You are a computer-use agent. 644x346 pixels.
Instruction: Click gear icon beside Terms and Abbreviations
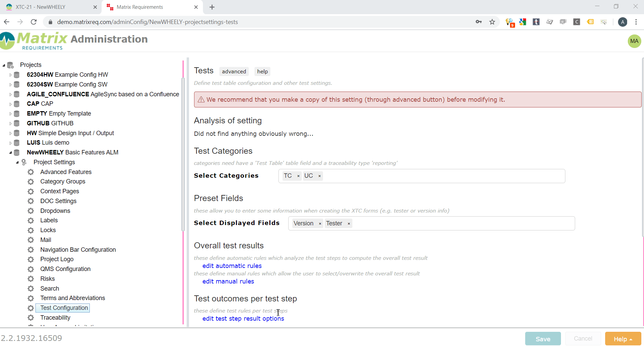[x=31, y=298]
